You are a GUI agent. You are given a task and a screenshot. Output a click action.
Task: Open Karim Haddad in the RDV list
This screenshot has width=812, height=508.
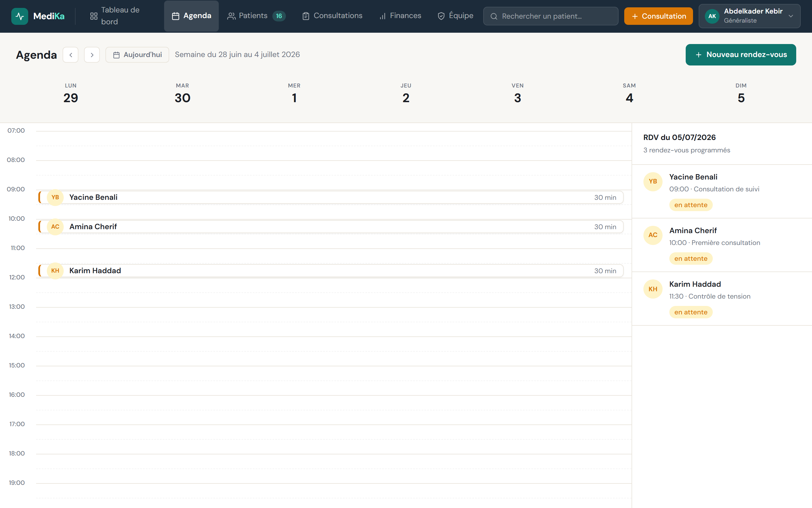click(x=722, y=299)
